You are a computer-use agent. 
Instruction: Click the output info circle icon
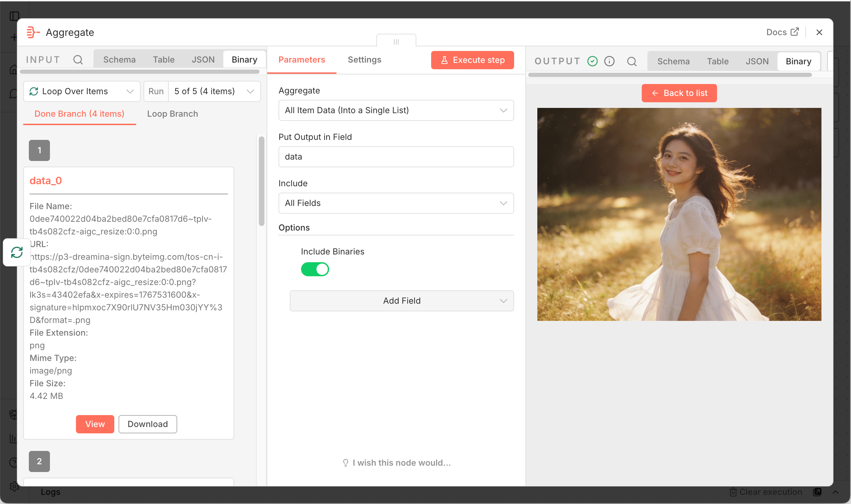click(x=609, y=62)
